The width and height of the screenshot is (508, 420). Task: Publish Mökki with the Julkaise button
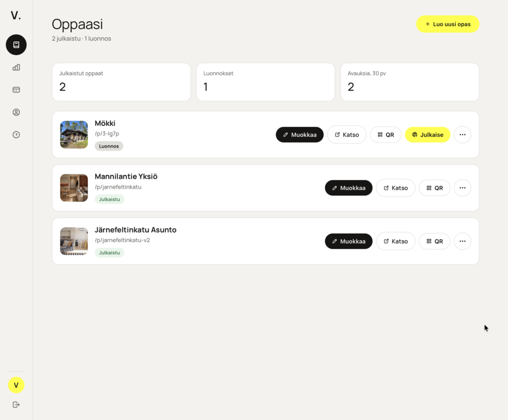coord(428,135)
